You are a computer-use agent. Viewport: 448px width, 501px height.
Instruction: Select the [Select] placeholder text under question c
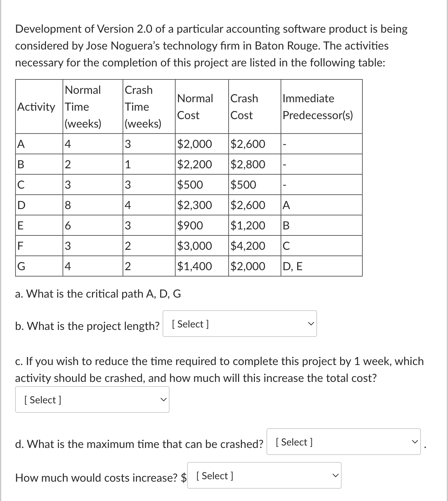(x=42, y=399)
